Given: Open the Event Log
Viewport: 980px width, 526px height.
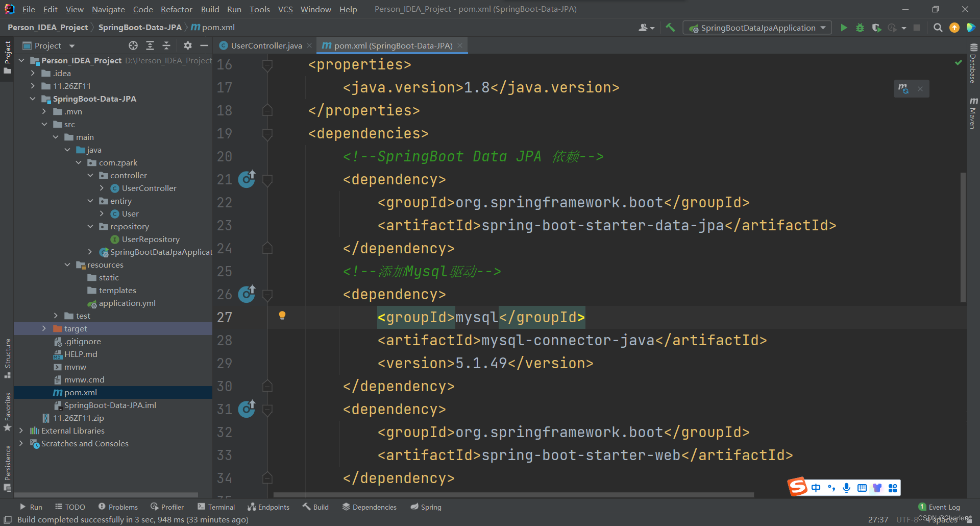Looking at the screenshot, I should 939,507.
